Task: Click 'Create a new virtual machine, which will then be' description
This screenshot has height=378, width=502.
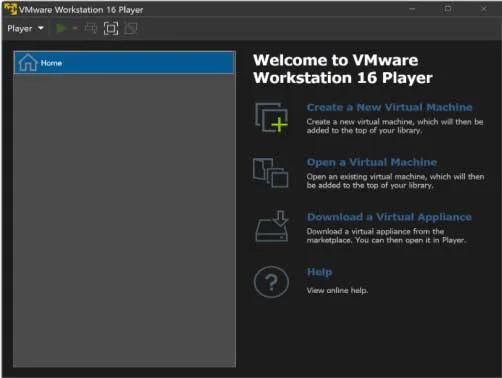Action: 395,122
